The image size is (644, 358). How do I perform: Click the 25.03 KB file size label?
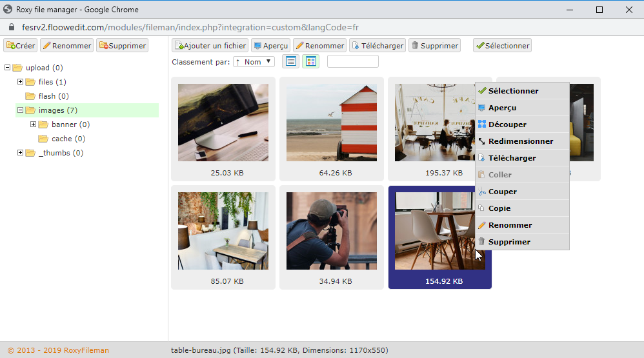coord(227,173)
